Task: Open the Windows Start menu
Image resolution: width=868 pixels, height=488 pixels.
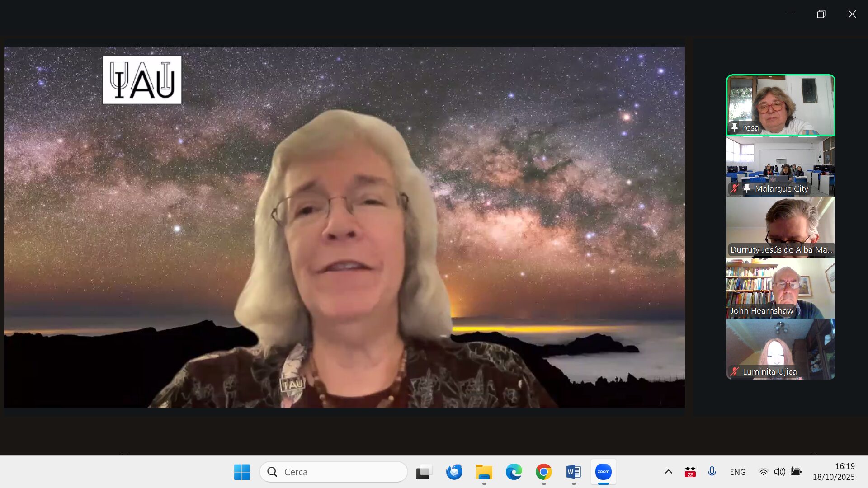Action: click(x=242, y=472)
